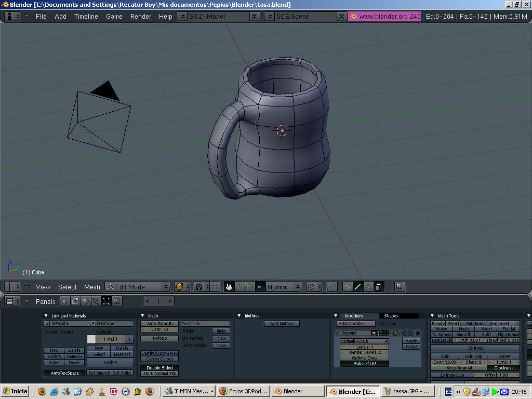This screenshot has height=399, width=532.
Task: Toggle Subsurf UV option
Action: tap(364, 364)
